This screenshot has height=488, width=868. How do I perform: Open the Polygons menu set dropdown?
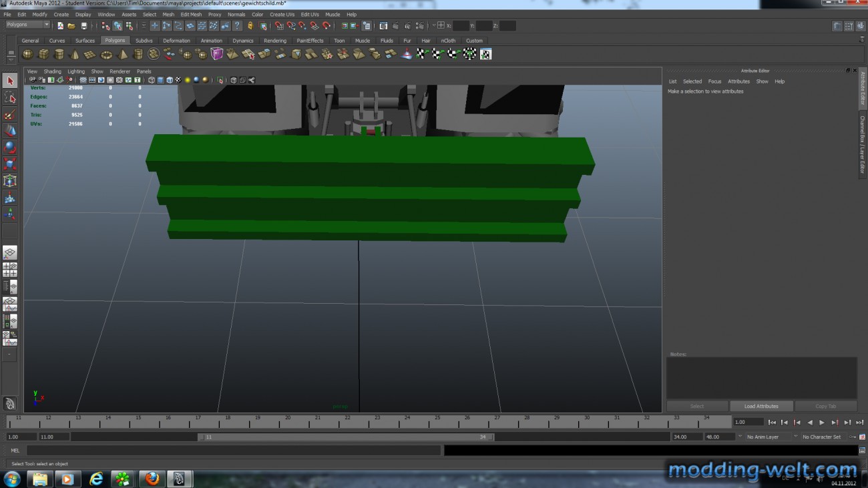click(28, 25)
